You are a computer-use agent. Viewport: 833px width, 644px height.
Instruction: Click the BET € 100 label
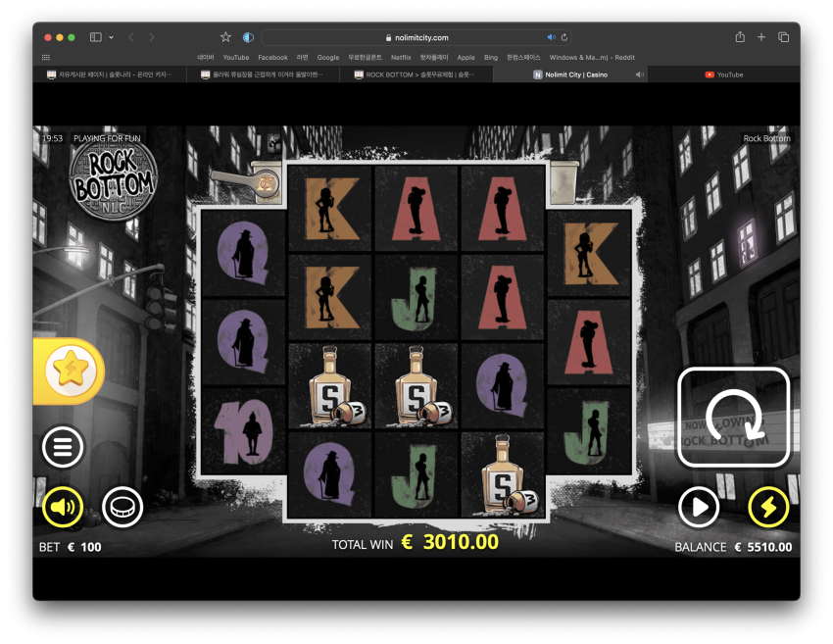71,547
